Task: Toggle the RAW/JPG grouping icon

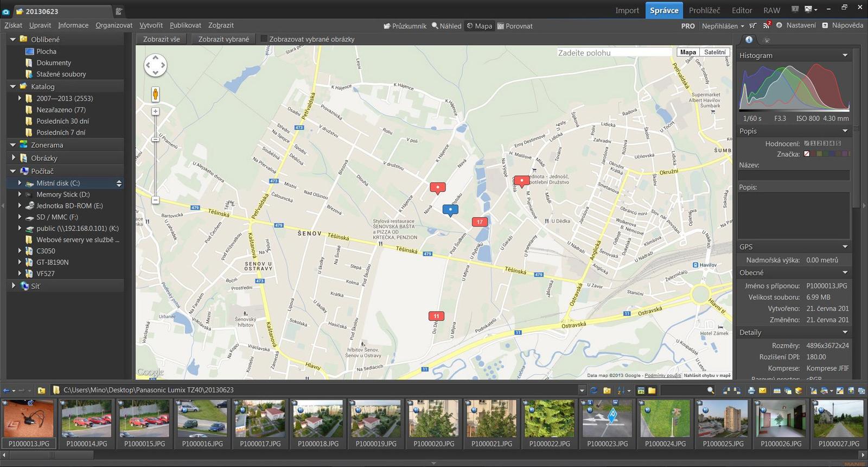Action: pos(641,390)
